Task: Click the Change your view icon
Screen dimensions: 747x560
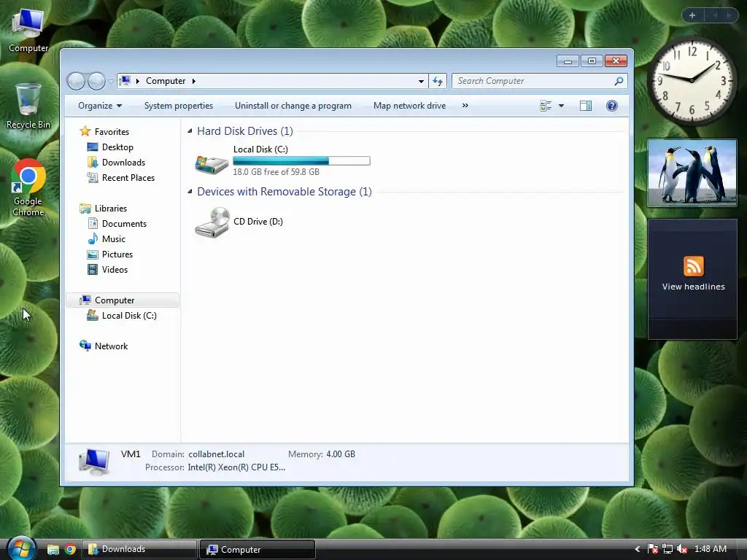Action: 546,106
